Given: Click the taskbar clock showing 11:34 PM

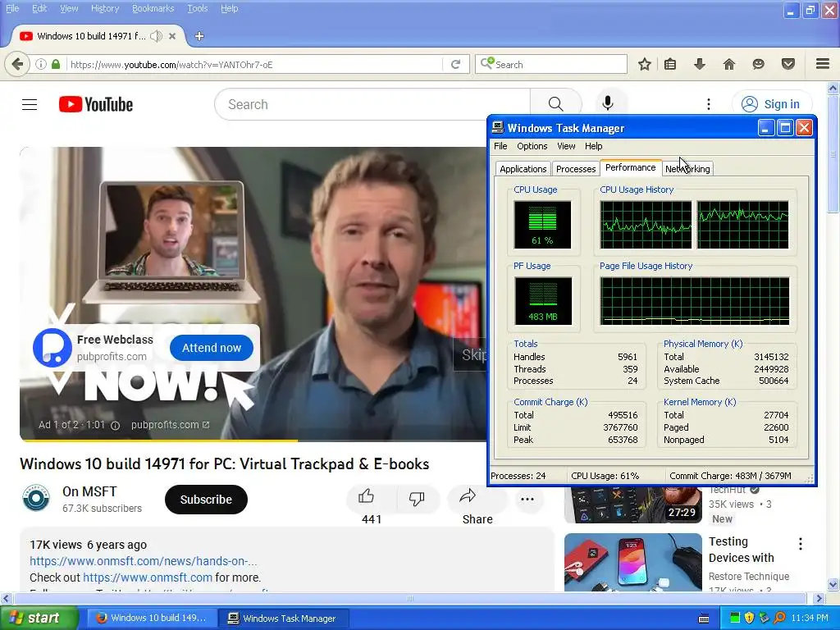Looking at the screenshot, I should coord(810,618).
